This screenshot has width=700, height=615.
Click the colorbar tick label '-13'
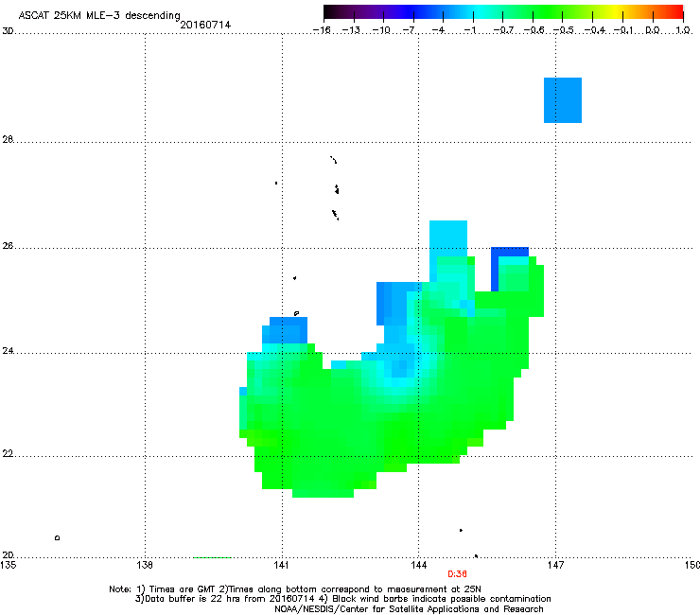(x=351, y=30)
